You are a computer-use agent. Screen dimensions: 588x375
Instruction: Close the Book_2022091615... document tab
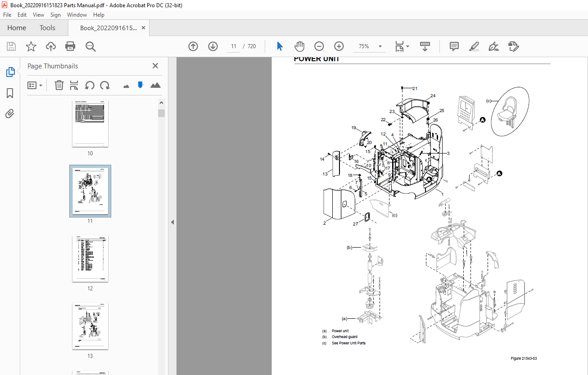point(143,28)
